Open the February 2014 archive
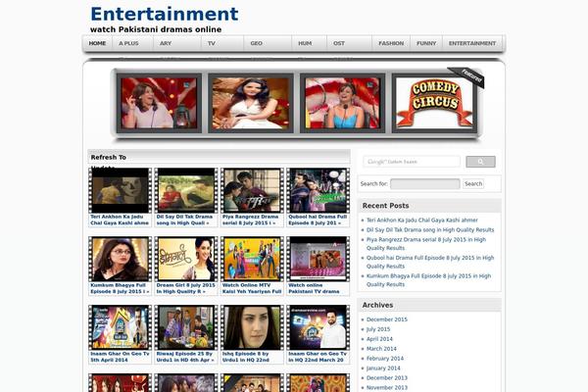The image size is (588, 392). coord(385,359)
